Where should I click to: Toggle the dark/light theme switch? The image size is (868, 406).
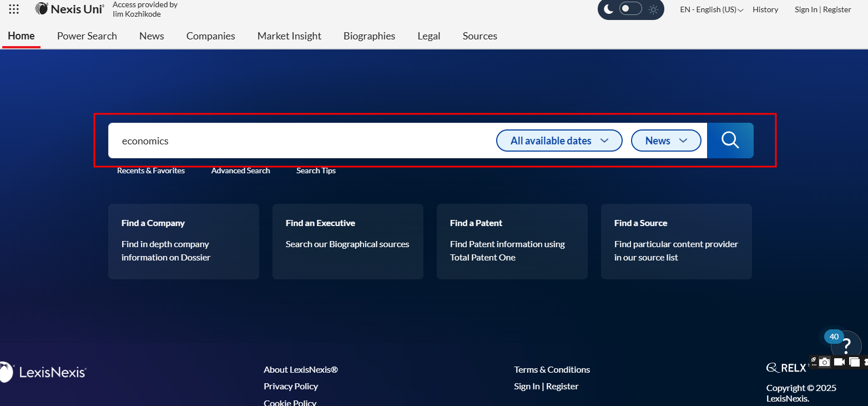630,9
